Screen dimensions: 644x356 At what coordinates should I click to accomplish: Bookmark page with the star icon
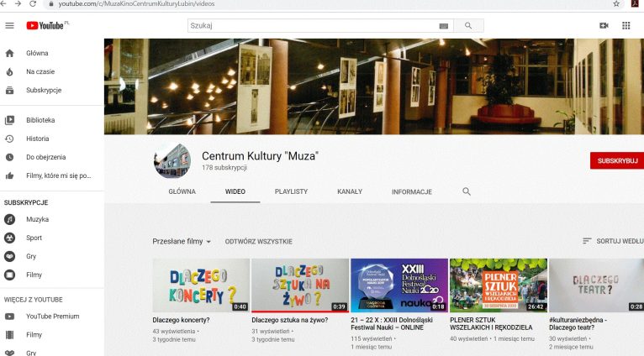pos(616,4)
